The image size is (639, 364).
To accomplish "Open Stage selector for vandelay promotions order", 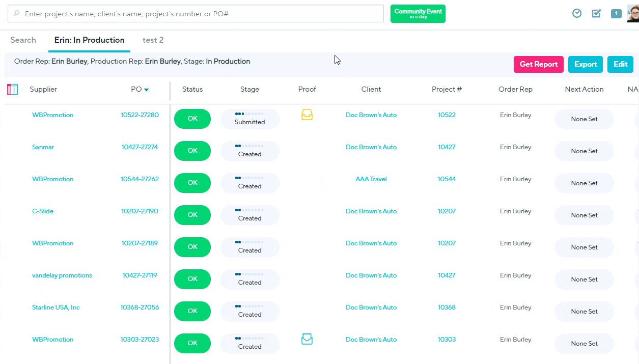I will point(249,279).
